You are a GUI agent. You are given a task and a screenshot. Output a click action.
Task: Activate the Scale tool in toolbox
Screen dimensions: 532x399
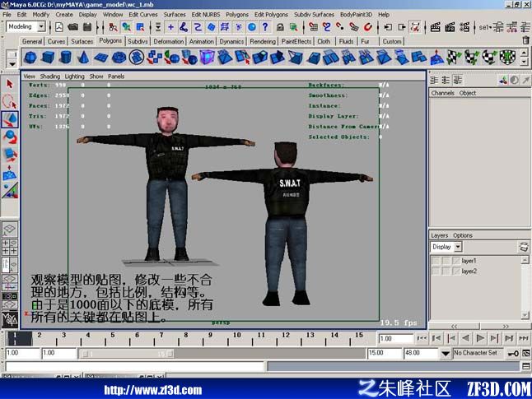click(x=10, y=155)
